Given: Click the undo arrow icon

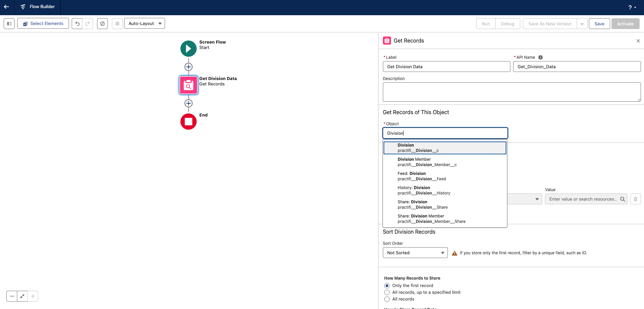Looking at the screenshot, I should click(x=77, y=24).
